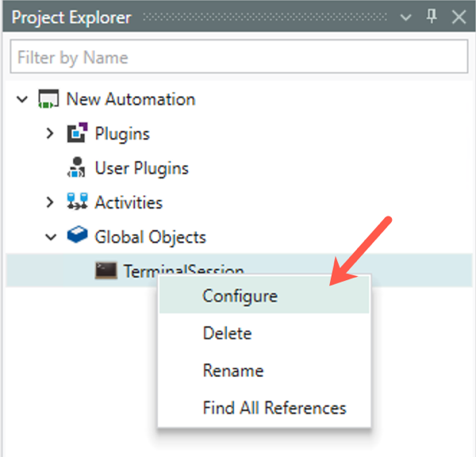Toggle the Project Explorer pin icon
Image resolution: width=476 pixels, height=457 pixels.
click(432, 17)
